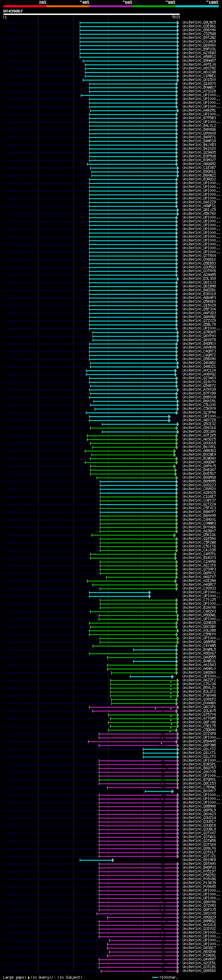The width and height of the screenshot is (222, 980).
Task: Select the UniRef100_Q1LXT0 label
Action: tap(199, 756)
